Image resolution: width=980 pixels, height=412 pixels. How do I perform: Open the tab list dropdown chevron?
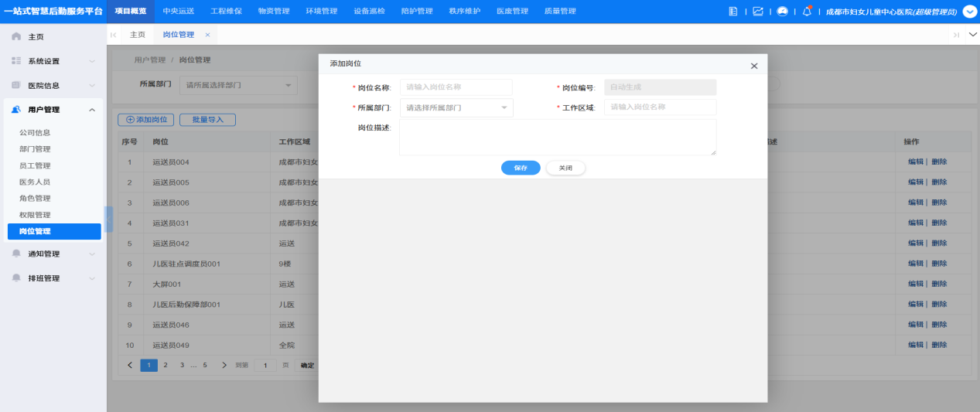tap(973, 35)
